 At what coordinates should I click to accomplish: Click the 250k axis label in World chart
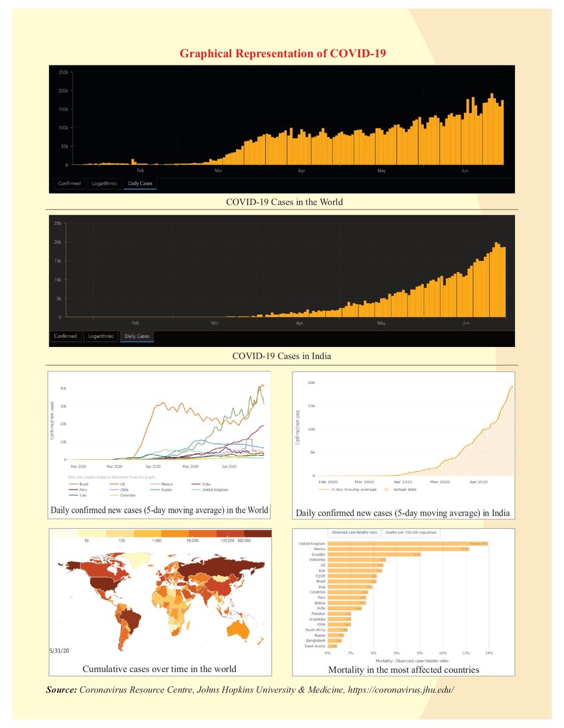pos(62,72)
